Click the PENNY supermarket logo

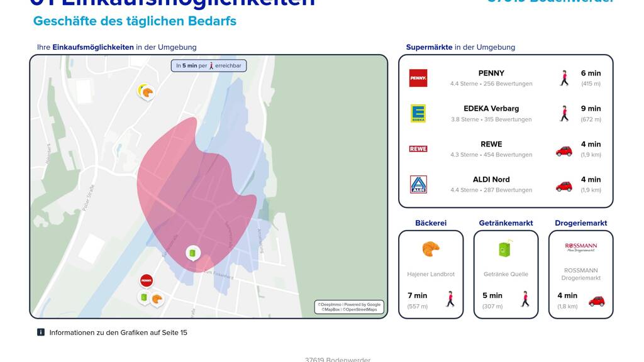click(x=418, y=78)
